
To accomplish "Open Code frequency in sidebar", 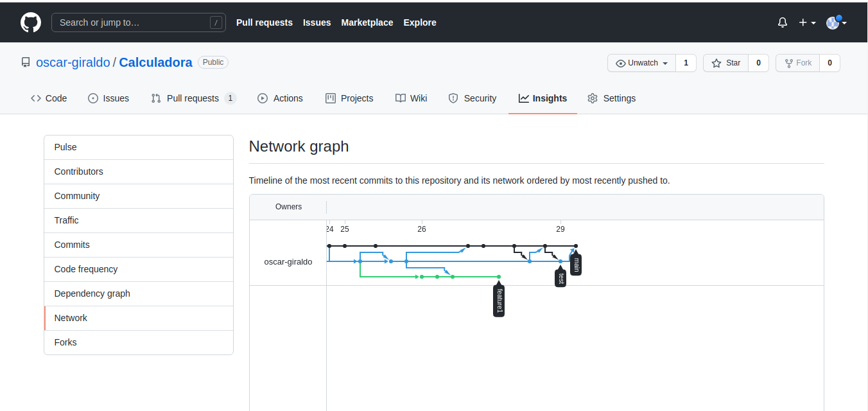I will [x=139, y=269].
